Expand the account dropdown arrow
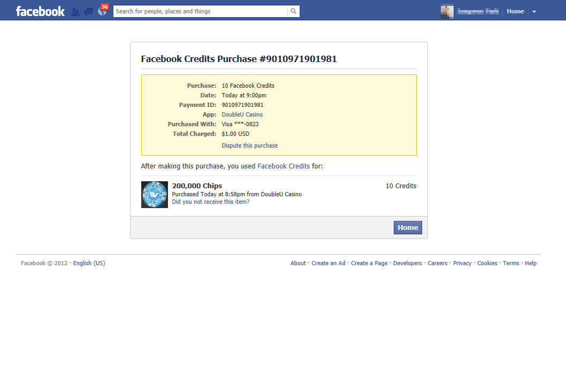 [x=534, y=12]
